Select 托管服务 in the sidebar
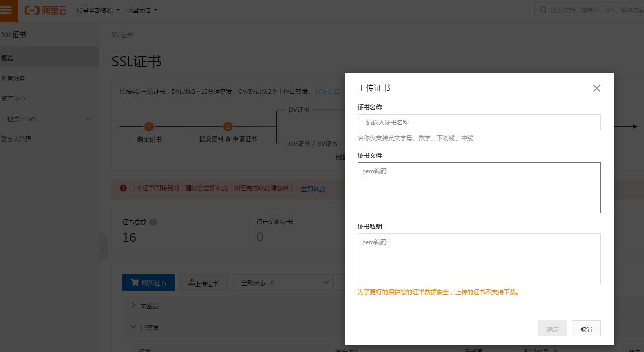Viewport: 644px width, 352px height. click(x=13, y=78)
